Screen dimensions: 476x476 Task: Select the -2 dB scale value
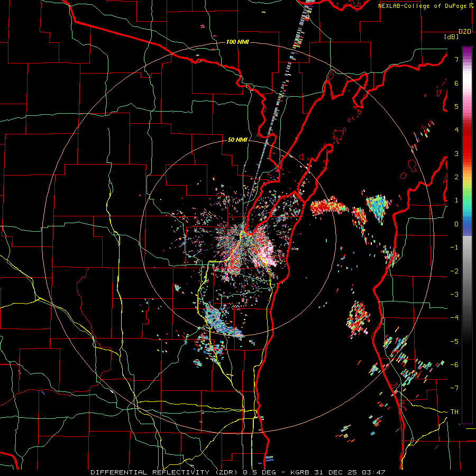[x=454, y=271]
